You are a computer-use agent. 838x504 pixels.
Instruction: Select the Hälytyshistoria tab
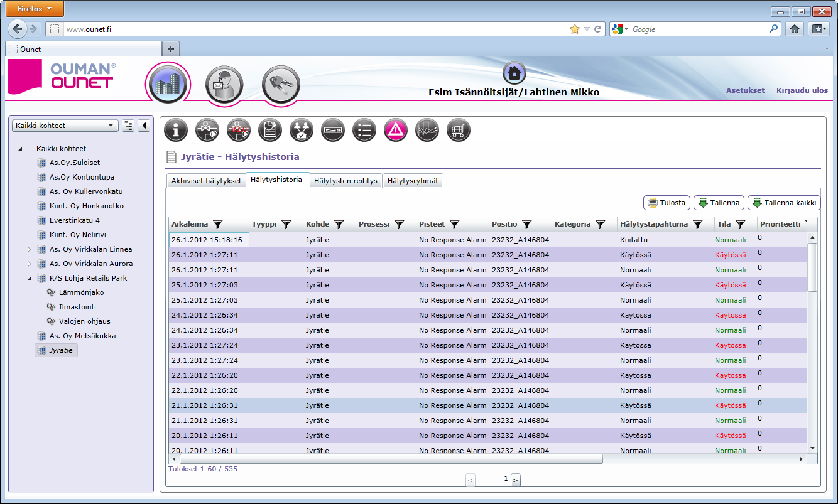coord(276,180)
